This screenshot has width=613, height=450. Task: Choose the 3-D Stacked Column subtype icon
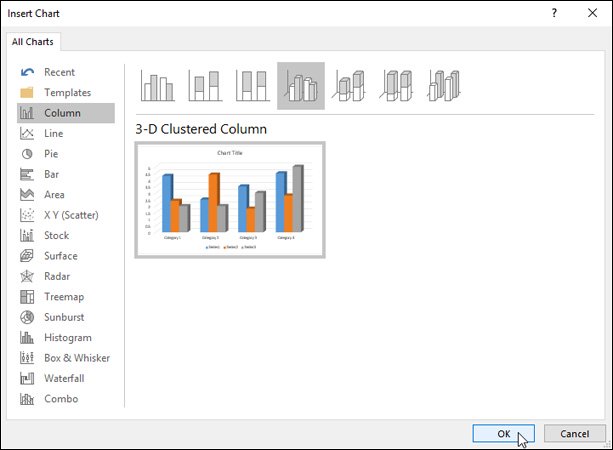[x=349, y=87]
